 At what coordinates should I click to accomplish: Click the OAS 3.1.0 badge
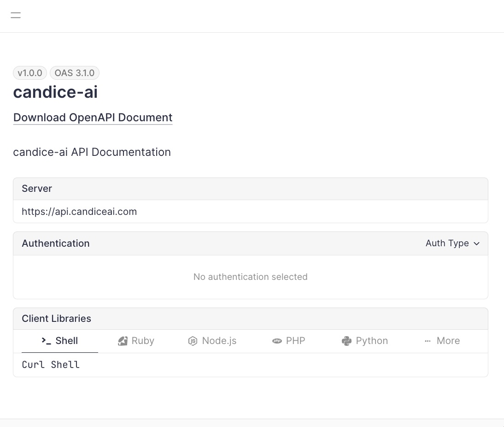pyautogui.click(x=74, y=73)
